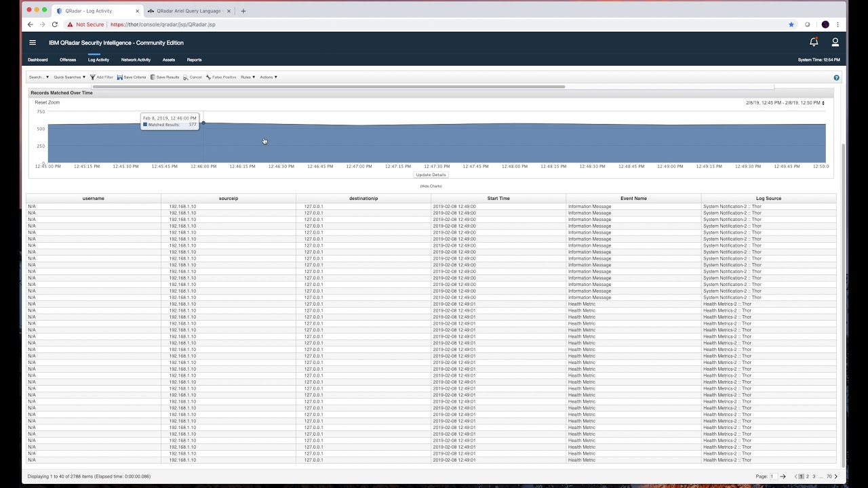Click the Save Results icon
The image size is (868, 488).
(x=153, y=77)
